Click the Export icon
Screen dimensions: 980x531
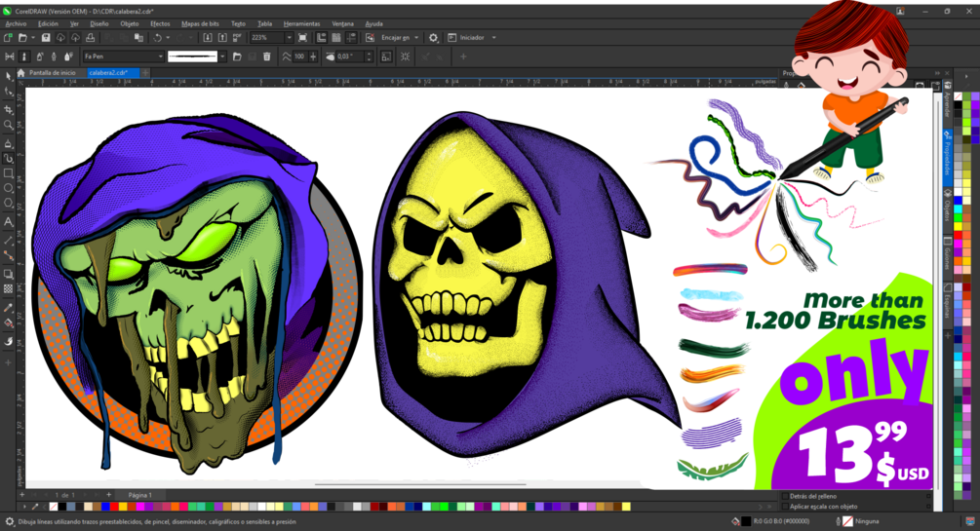point(222,38)
